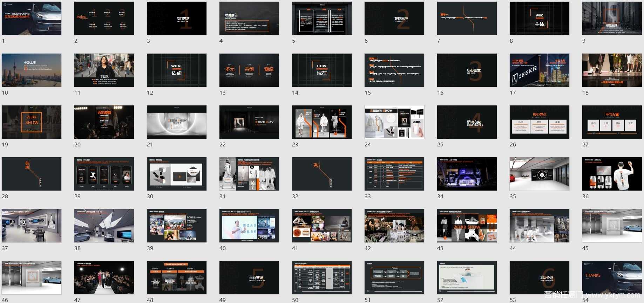
Task: Select slide 18 walking feet thumbnail
Action: [x=612, y=70]
